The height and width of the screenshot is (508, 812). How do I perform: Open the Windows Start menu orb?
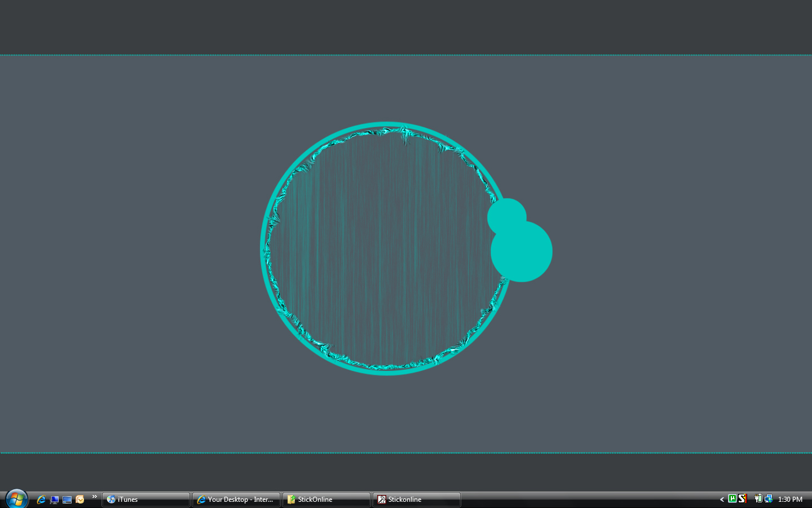[16, 499]
